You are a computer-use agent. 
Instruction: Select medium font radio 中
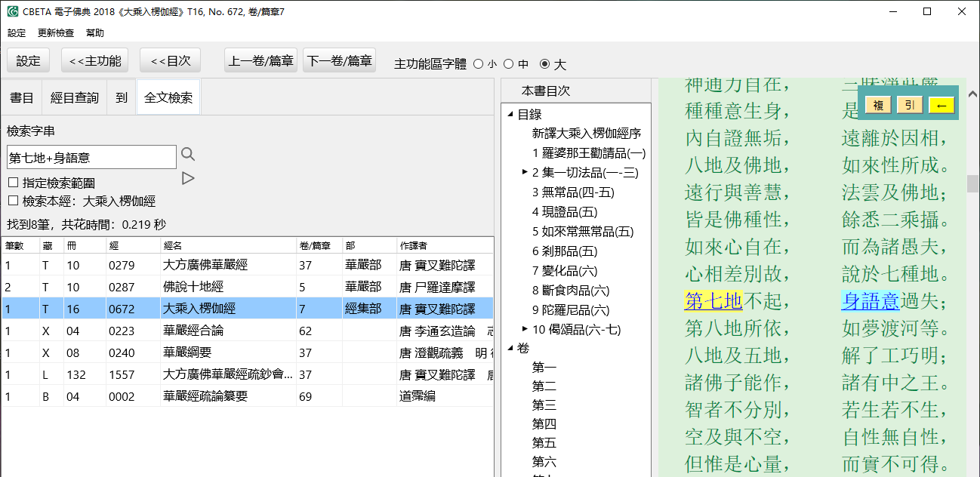point(508,64)
